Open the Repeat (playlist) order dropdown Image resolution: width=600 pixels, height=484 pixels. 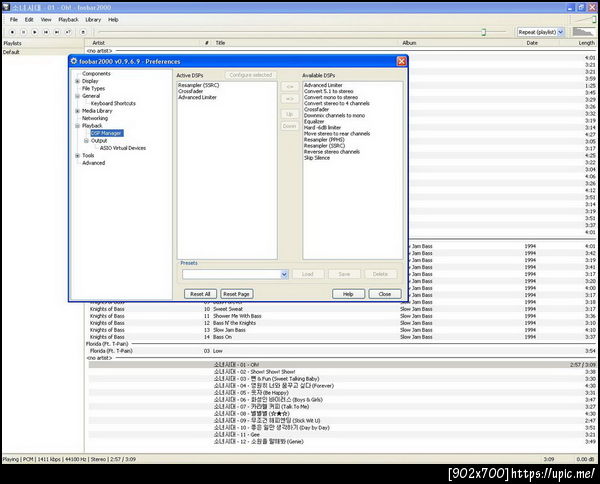pos(561,32)
